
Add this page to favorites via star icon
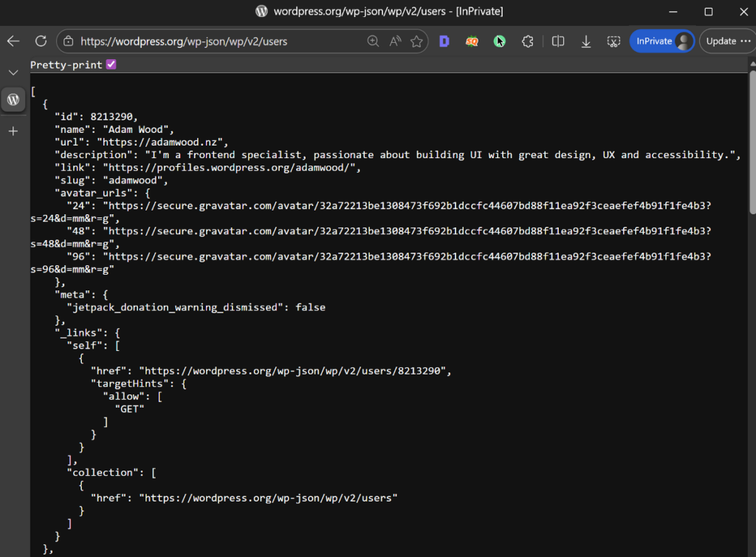(x=417, y=41)
